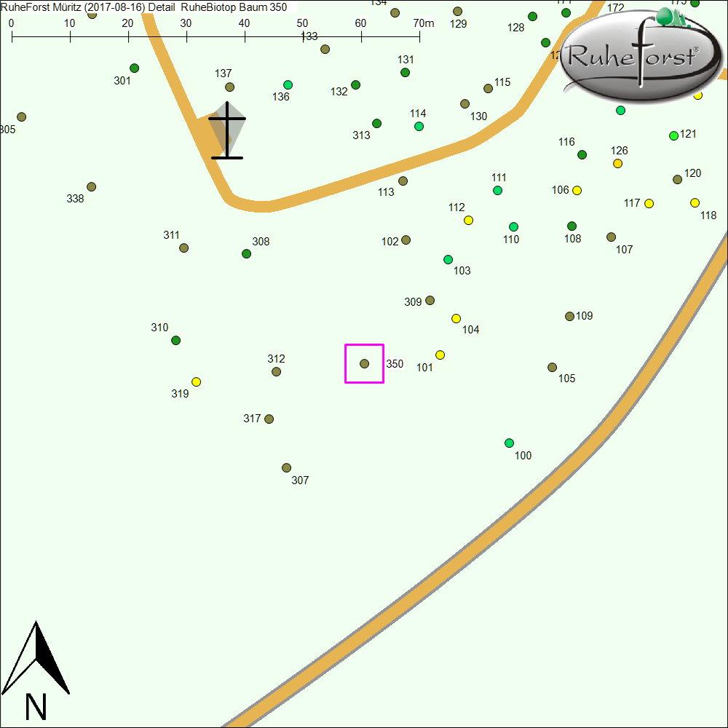Viewport: 728px width, 728px height.
Task: Select the yellow tree marker 126
Action: (617, 164)
